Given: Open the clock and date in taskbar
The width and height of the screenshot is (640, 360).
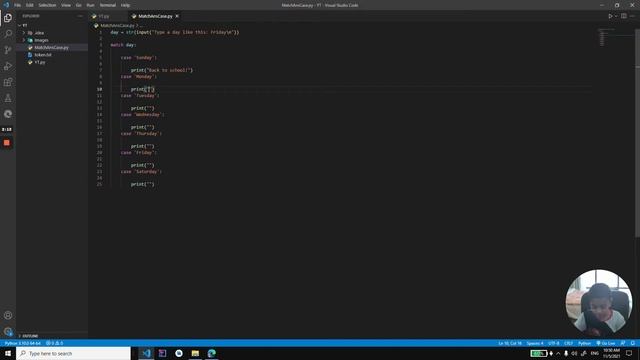Looking at the screenshot, I should tap(611, 353).
